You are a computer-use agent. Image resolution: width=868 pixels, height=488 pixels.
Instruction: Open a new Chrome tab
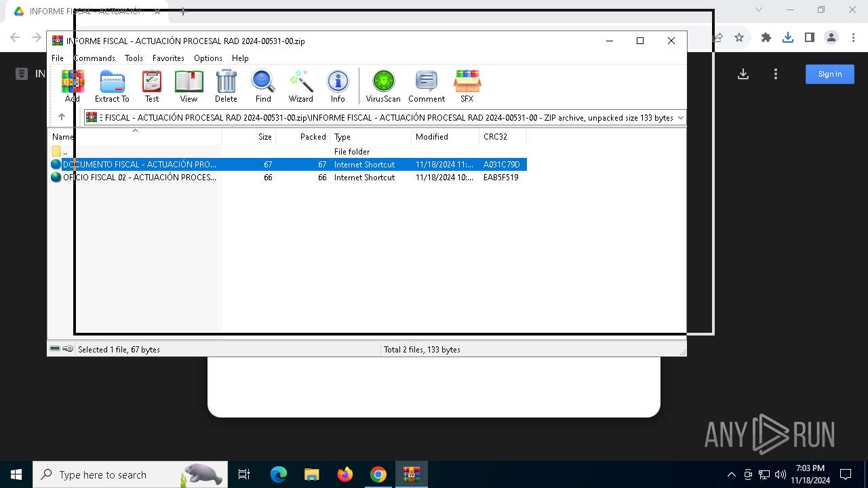click(x=182, y=12)
